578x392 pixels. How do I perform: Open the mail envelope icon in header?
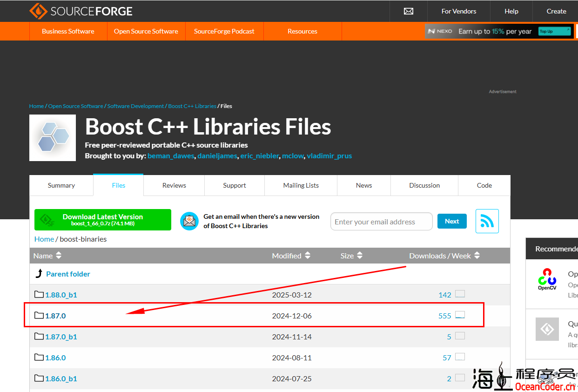409,11
